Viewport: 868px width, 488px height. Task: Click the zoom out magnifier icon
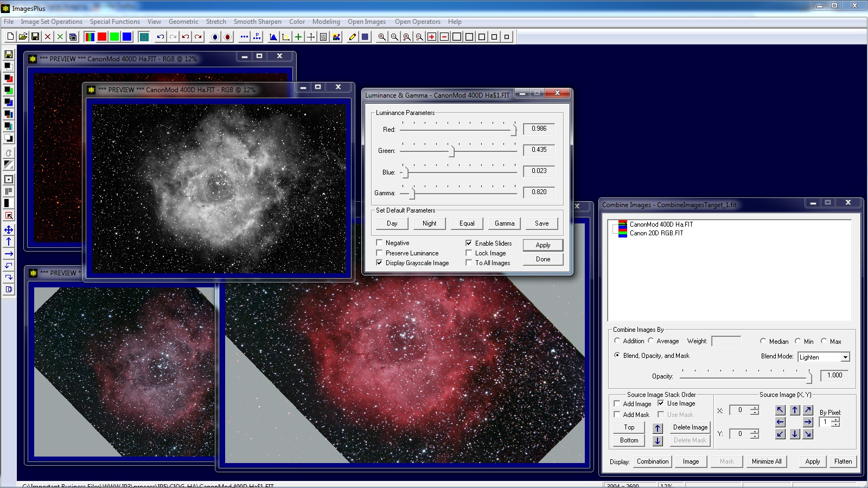(x=394, y=37)
